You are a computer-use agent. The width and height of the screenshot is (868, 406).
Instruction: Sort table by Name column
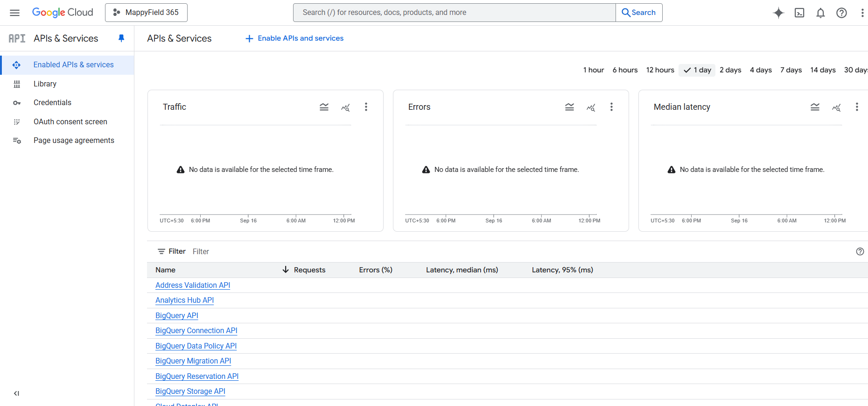pos(166,270)
